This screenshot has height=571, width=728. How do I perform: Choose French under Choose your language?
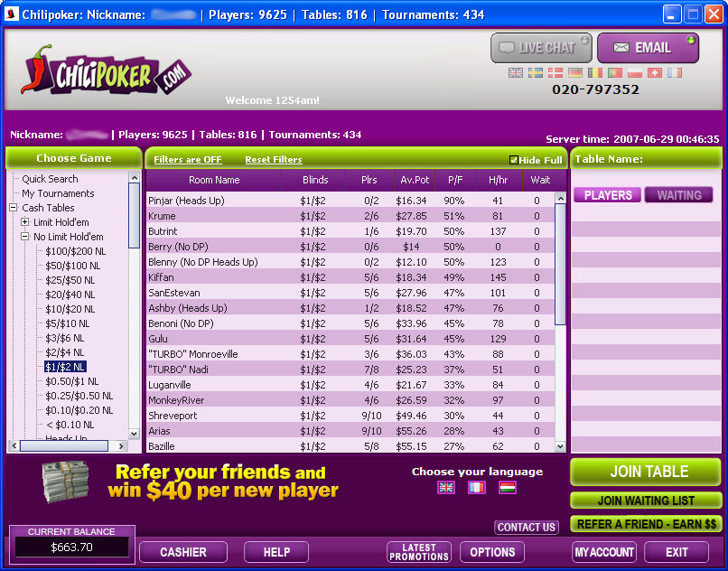477,487
